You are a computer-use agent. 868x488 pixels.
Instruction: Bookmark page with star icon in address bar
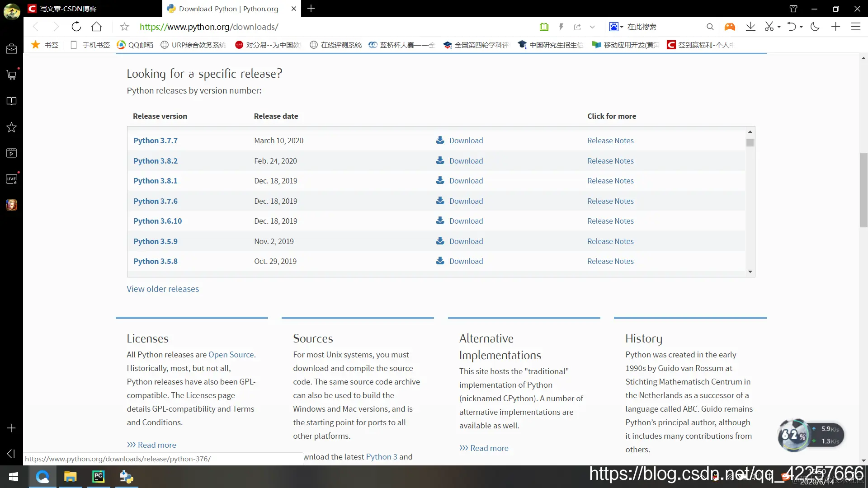point(124,27)
